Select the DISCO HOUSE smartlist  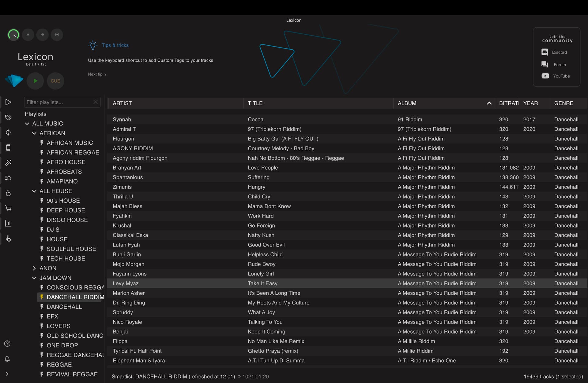[x=67, y=220]
